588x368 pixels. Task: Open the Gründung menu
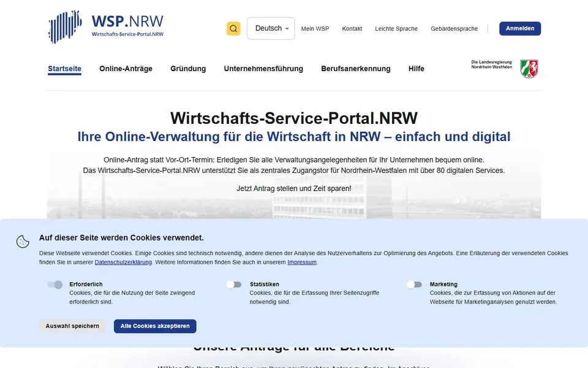188,69
